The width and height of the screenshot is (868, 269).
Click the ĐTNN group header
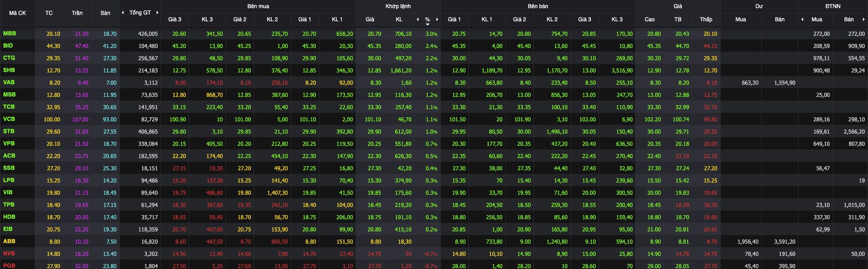point(833,6)
